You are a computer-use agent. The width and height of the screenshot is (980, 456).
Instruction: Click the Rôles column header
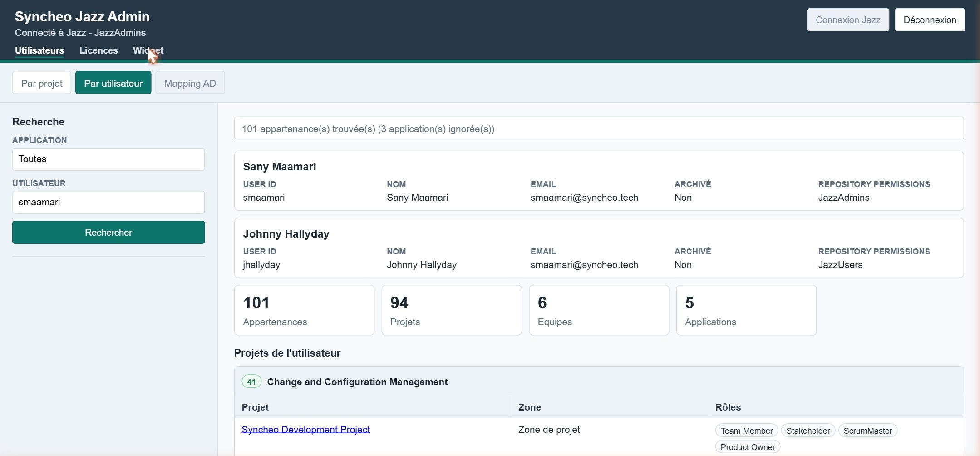(x=728, y=407)
